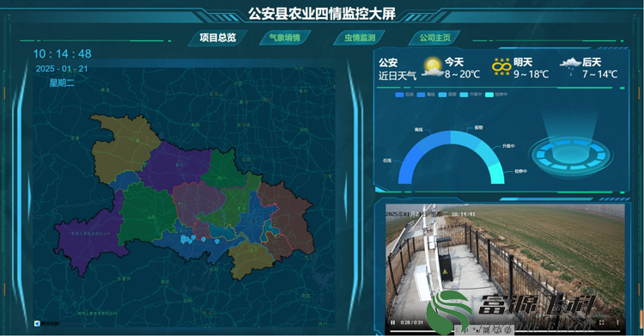Pause the surveillance video
Viewport: 644px width, 336px height.
point(392,322)
